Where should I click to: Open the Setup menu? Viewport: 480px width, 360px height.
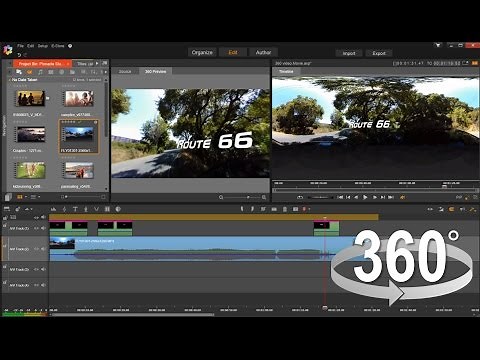43,46
